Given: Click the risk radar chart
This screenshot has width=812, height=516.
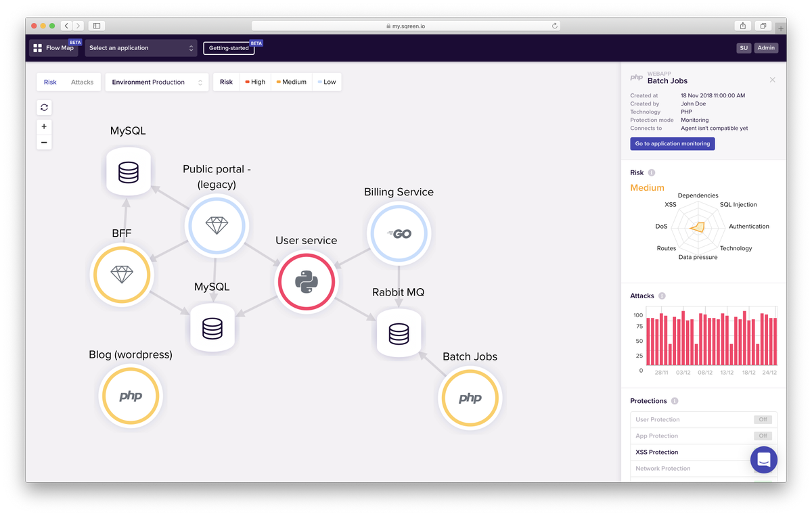Looking at the screenshot, I should tap(698, 227).
